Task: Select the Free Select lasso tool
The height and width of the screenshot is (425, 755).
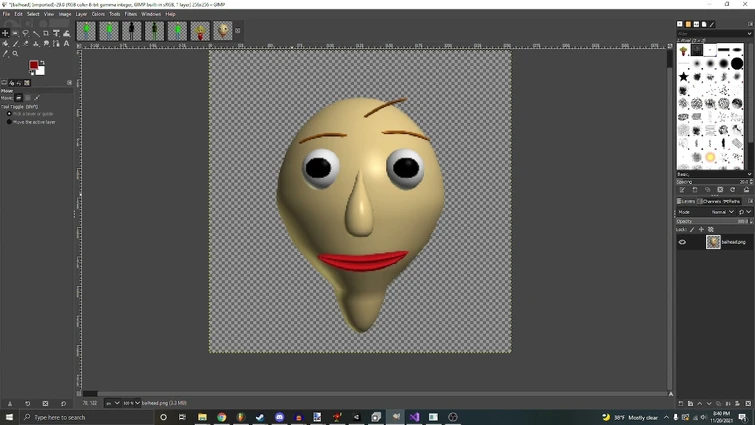Action: 26,33
